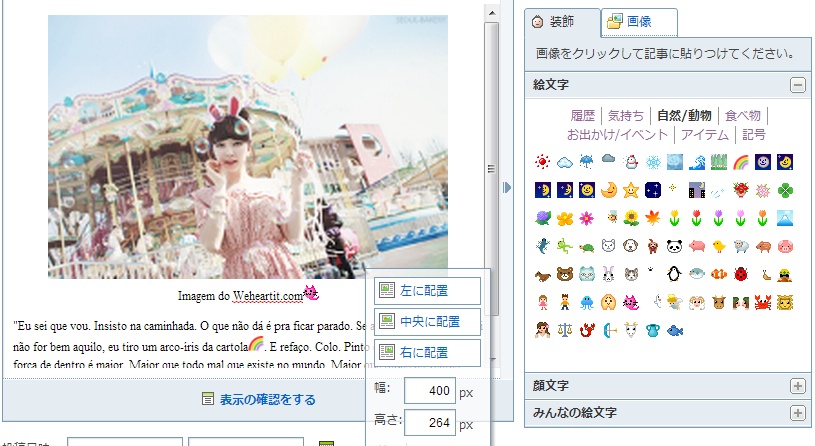Insert the clownfish emoji
815x446 pixels.
point(719,274)
